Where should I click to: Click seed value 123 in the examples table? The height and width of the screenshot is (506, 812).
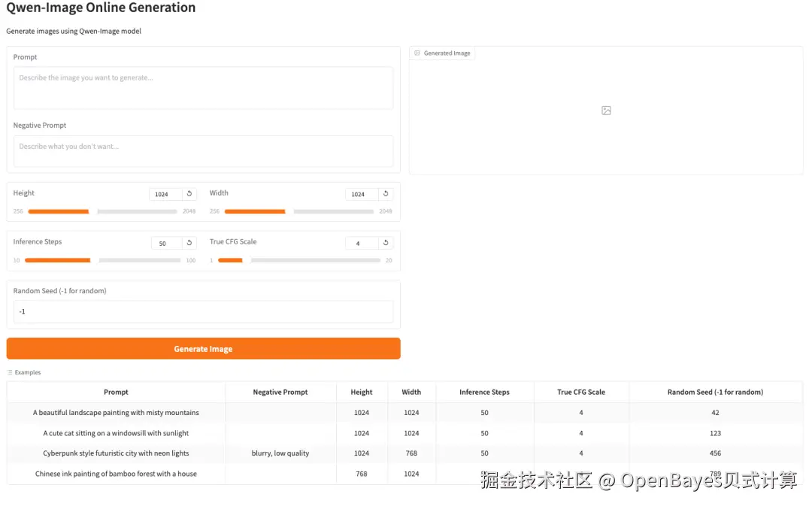point(715,433)
